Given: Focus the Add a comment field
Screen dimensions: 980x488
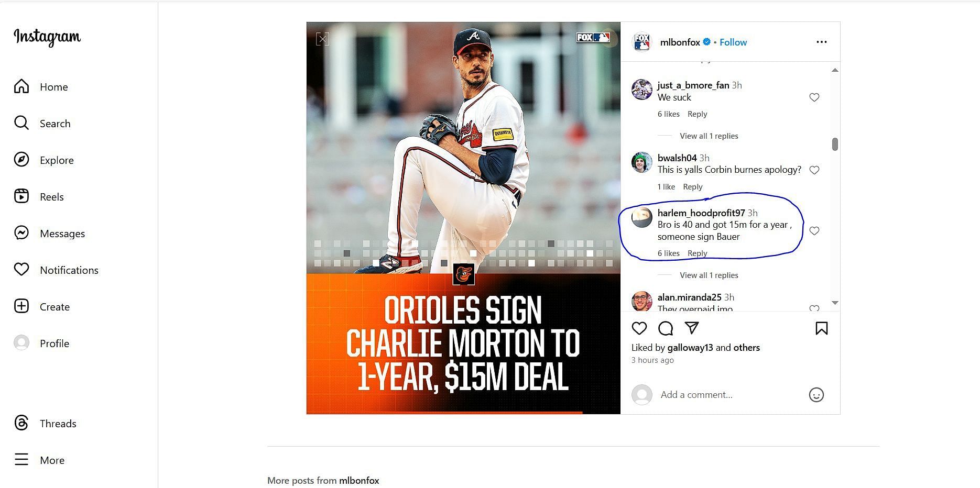Looking at the screenshot, I should (x=728, y=395).
